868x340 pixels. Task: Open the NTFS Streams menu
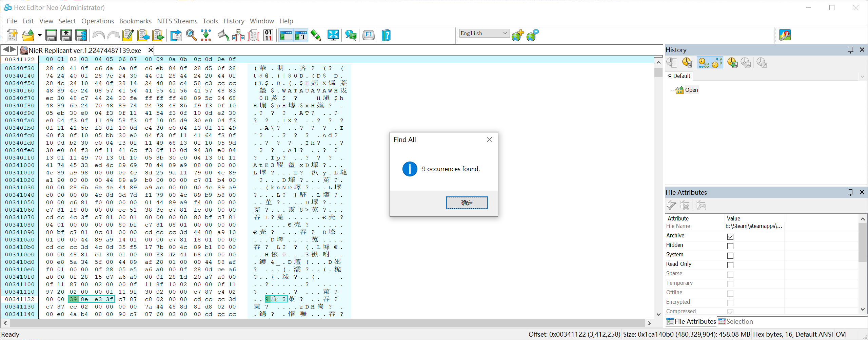coord(177,21)
